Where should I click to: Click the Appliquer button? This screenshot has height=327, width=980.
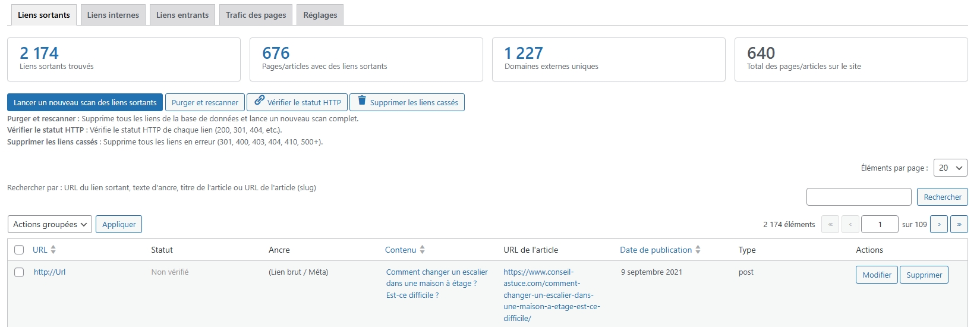(119, 224)
